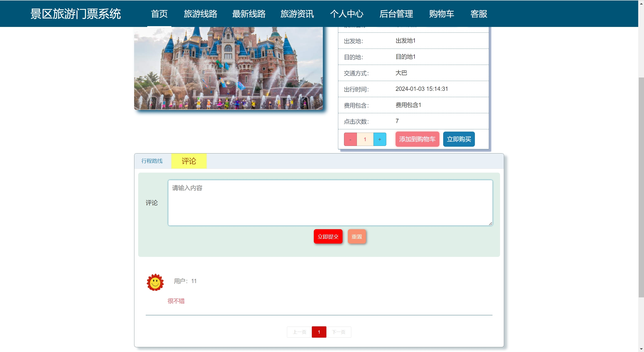Select page 1 in pagination
This screenshot has width=644, height=352.
pyautogui.click(x=319, y=332)
